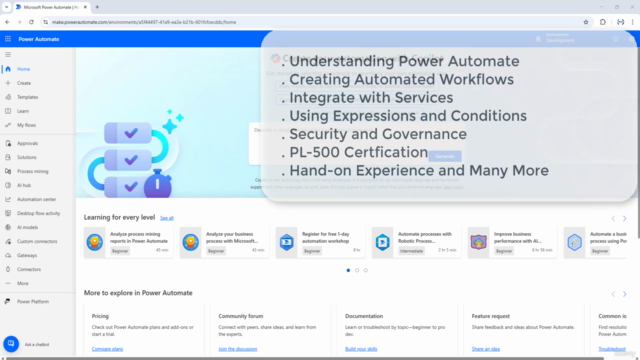
Task: Show next learning cards with right chevron
Action: point(624,218)
